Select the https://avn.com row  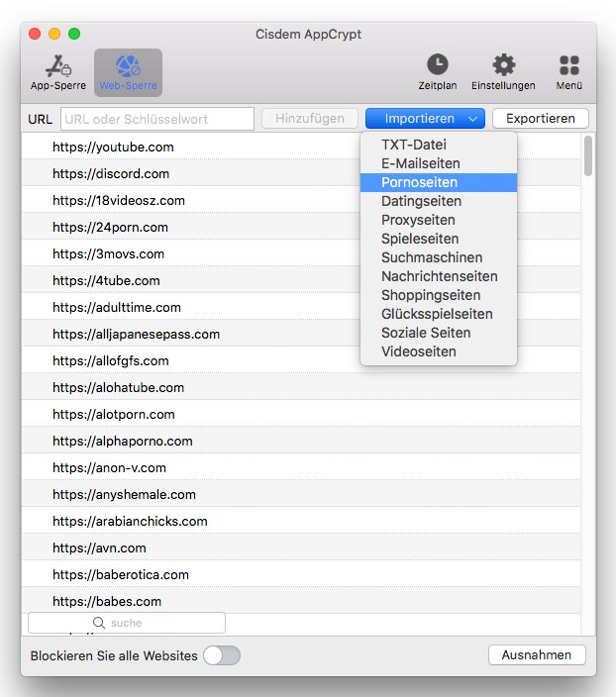coord(301,548)
